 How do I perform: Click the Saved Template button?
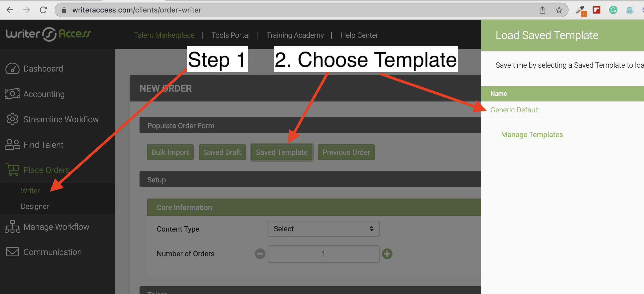coord(282,152)
